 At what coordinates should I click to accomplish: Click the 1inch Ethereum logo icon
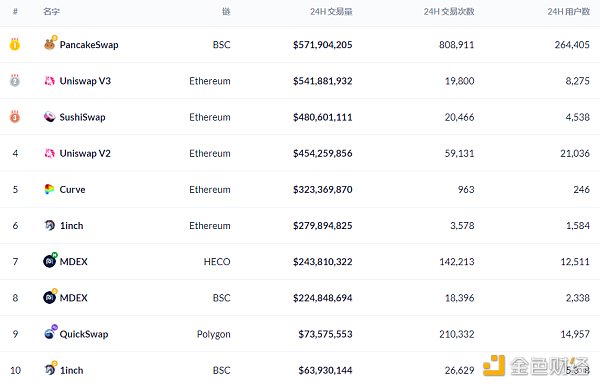49,225
